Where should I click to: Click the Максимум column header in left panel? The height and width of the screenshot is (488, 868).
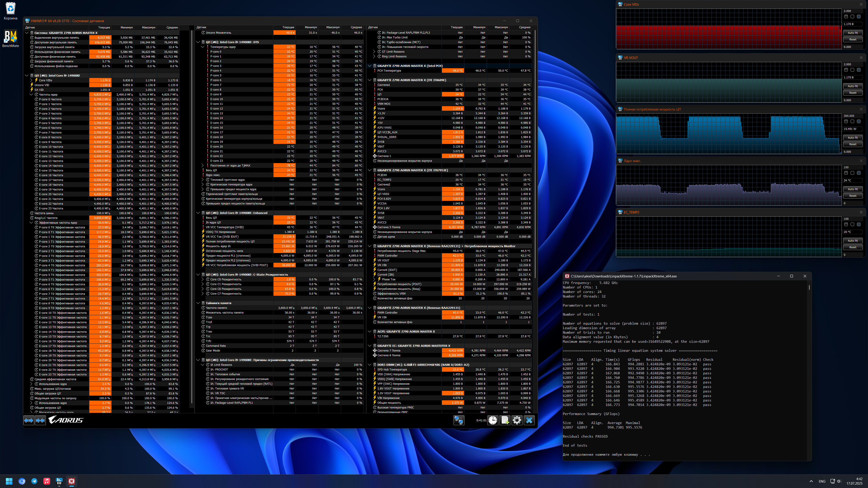coord(148,27)
